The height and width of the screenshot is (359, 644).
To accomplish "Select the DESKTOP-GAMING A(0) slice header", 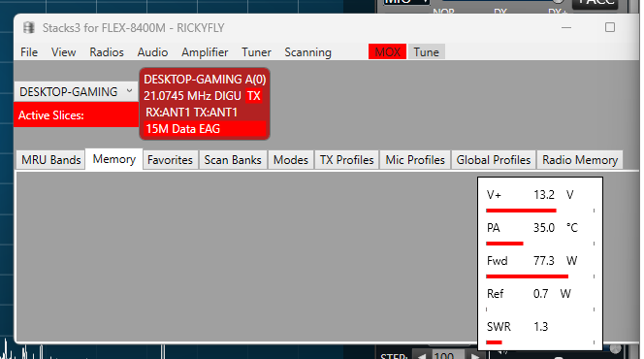I will coord(205,80).
